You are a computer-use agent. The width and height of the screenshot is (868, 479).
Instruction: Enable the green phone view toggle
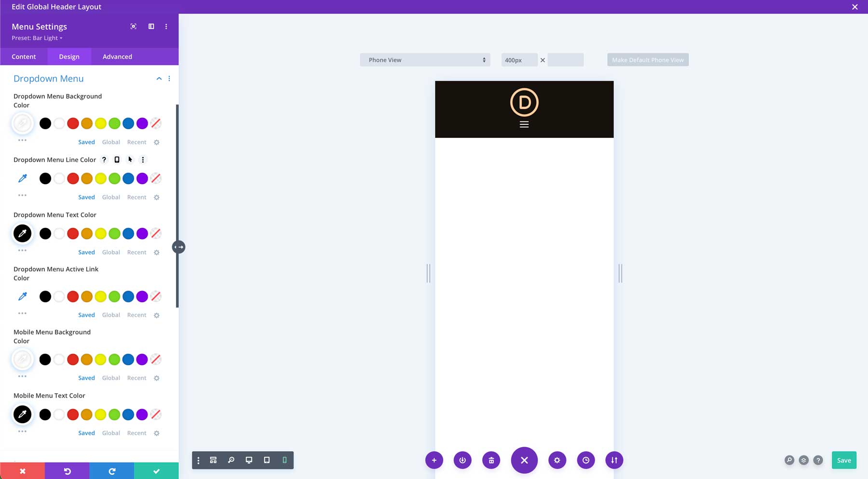tap(285, 460)
